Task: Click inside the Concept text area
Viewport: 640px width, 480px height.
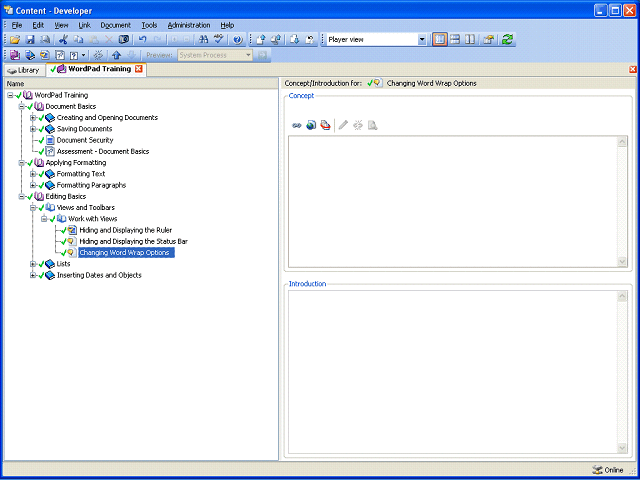Action: [x=452, y=202]
